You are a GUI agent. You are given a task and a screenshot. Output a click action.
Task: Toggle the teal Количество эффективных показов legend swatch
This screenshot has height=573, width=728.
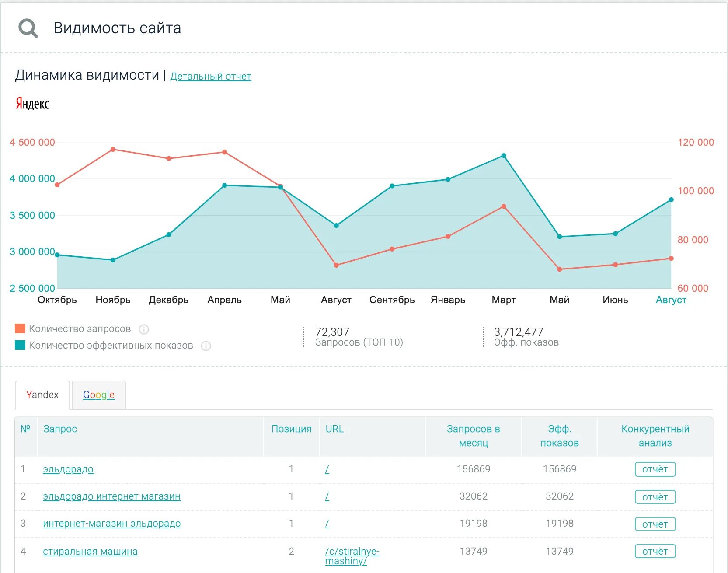click(x=20, y=345)
